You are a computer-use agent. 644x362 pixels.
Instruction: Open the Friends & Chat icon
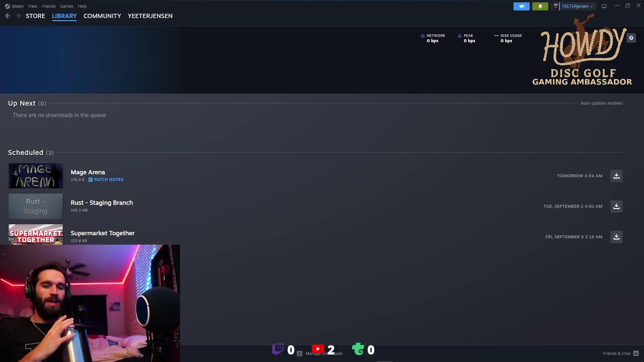pyautogui.click(x=636, y=353)
